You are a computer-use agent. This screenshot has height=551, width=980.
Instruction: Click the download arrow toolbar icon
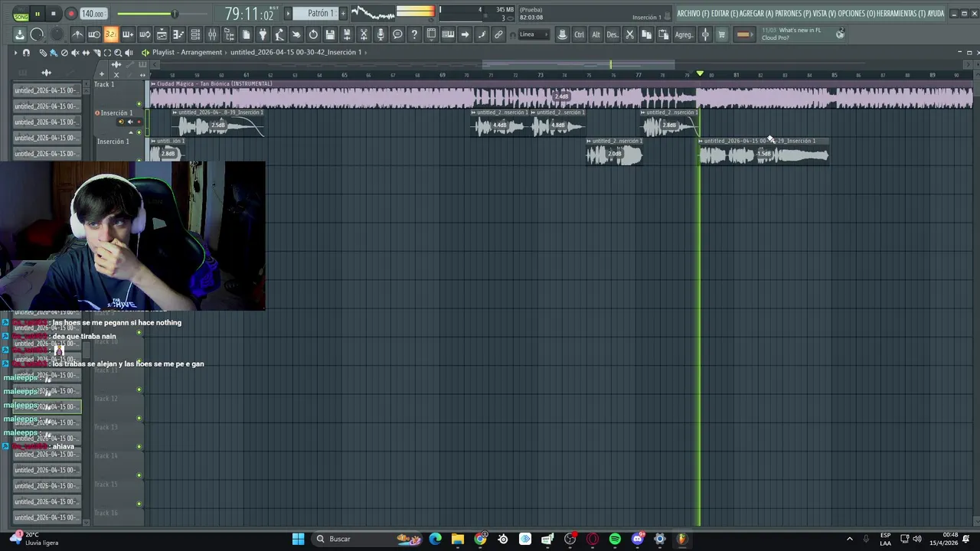pyautogui.click(x=19, y=34)
